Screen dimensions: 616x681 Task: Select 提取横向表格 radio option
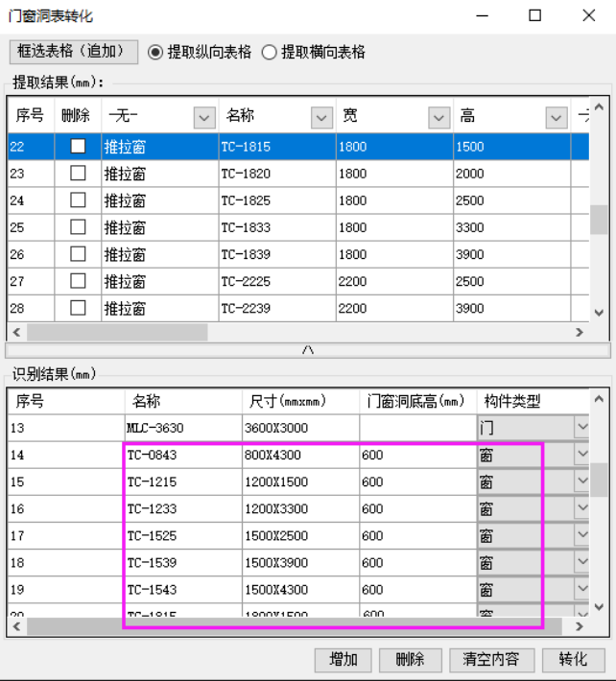coord(270,53)
